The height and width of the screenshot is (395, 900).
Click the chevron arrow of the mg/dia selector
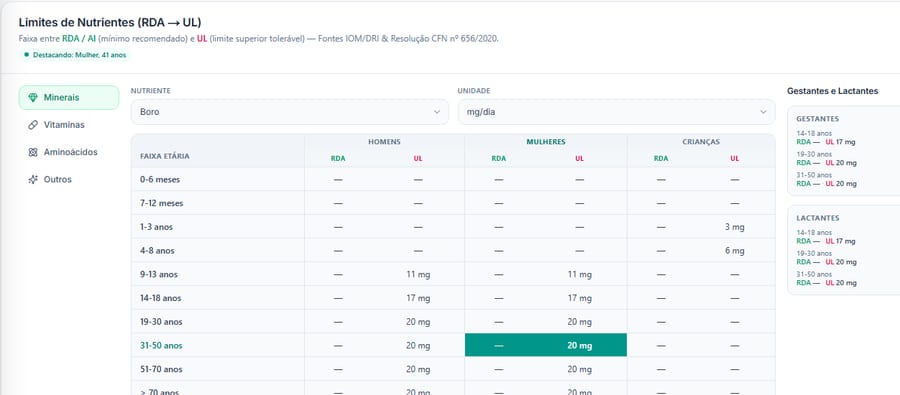coord(763,112)
